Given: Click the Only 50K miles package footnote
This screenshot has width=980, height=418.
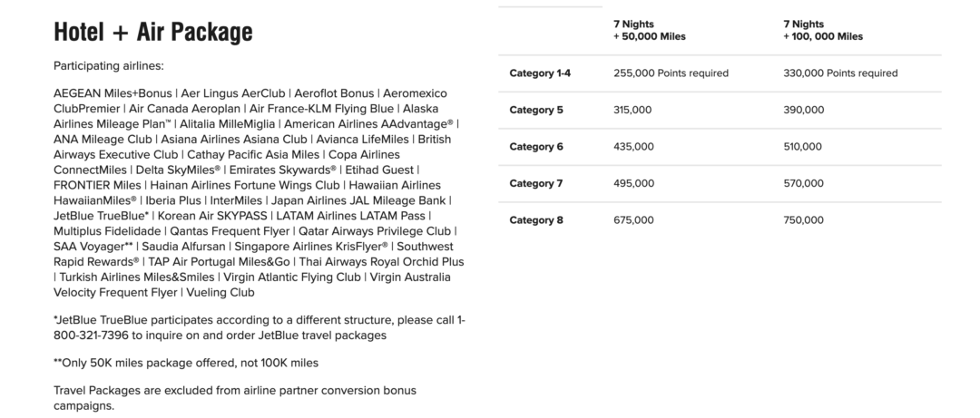Looking at the screenshot, I should [186, 363].
